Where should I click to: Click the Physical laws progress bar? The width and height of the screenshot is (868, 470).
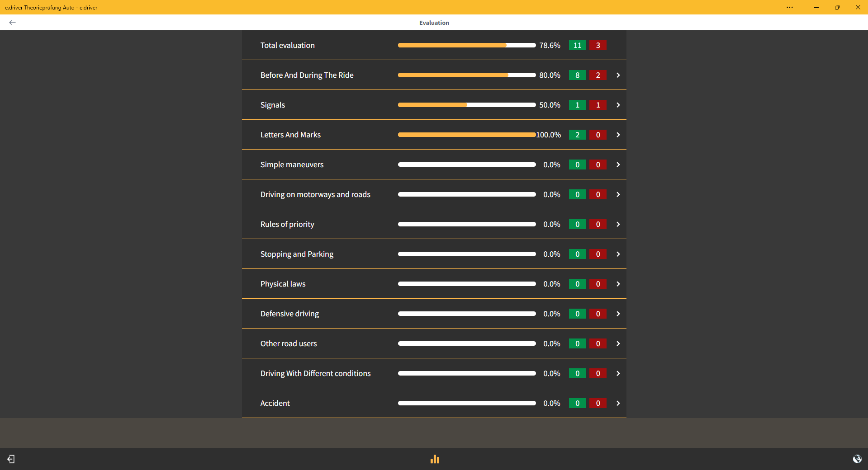coord(466,284)
